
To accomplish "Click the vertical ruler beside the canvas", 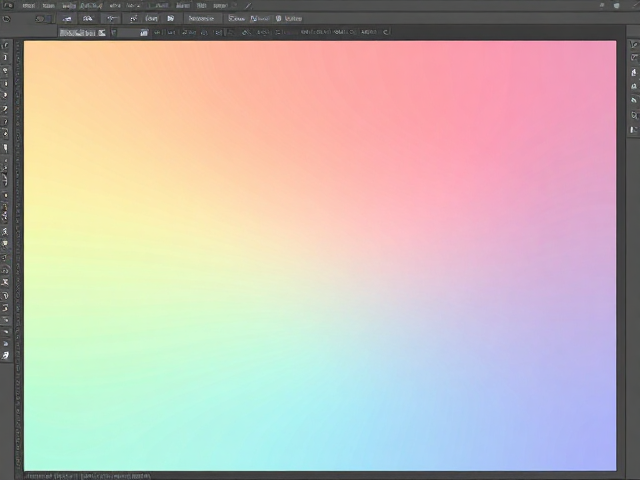I will pos(18,256).
